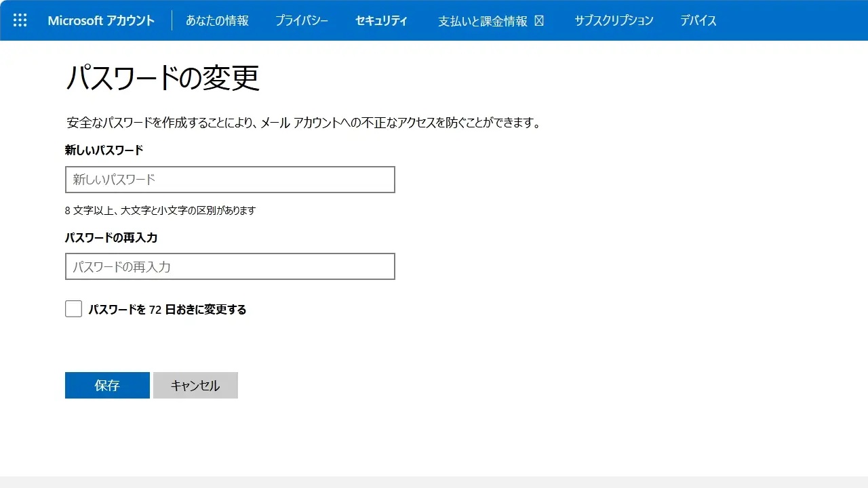This screenshot has height=488, width=868.
Task: Click the 安全なパスワード description sentence
Action: [x=304, y=123]
